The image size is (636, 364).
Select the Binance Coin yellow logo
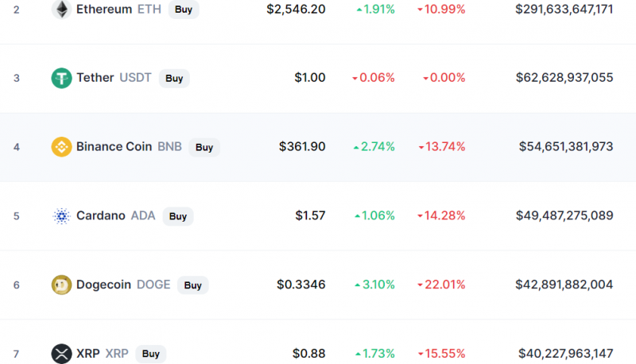tap(62, 147)
